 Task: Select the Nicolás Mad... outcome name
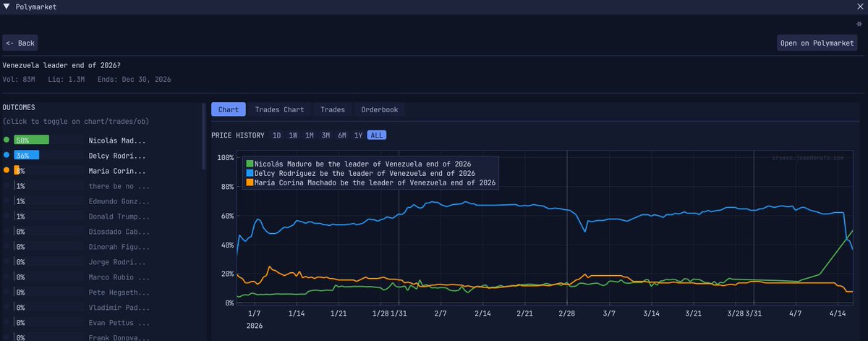coord(117,140)
